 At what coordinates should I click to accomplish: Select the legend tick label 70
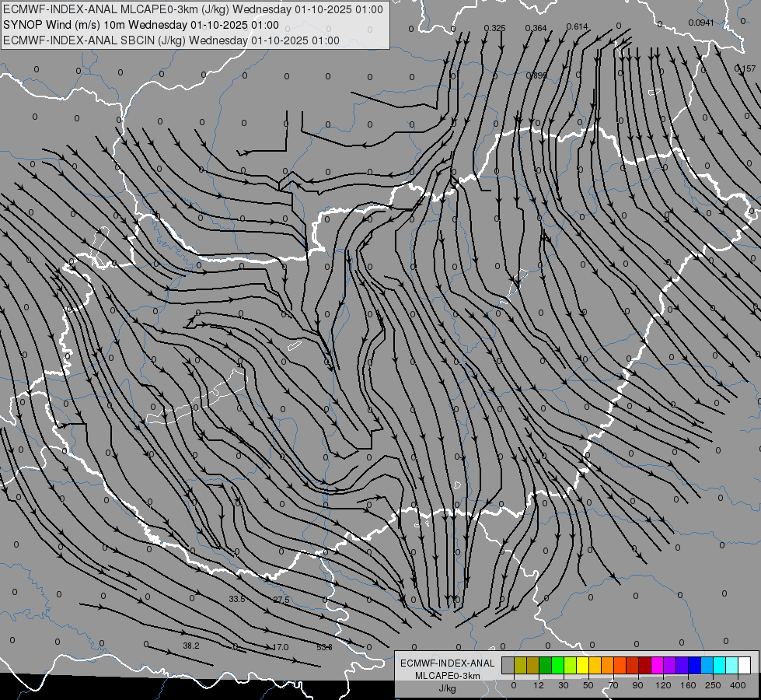tap(613, 685)
